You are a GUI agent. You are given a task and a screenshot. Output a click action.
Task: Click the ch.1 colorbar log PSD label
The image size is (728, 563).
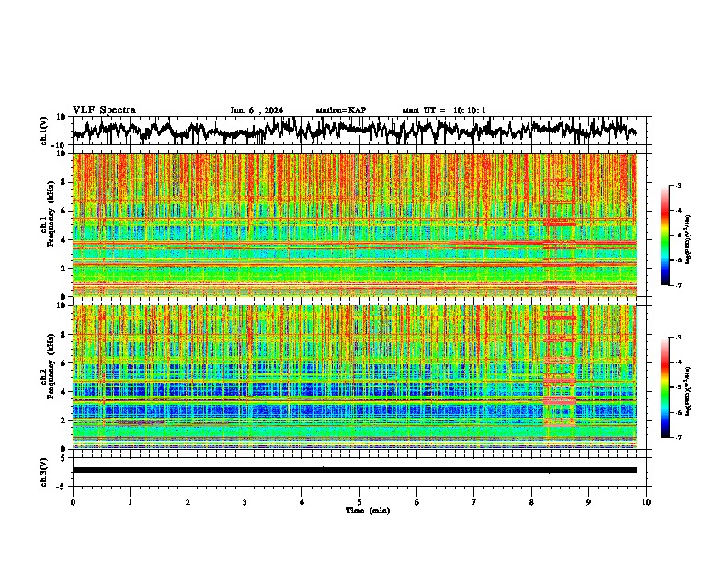coord(688,239)
